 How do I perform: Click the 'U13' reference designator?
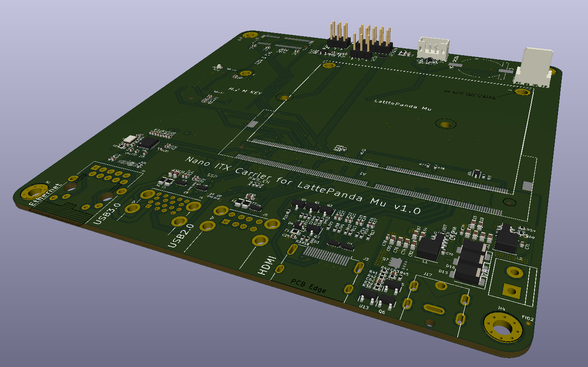(364, 307)
